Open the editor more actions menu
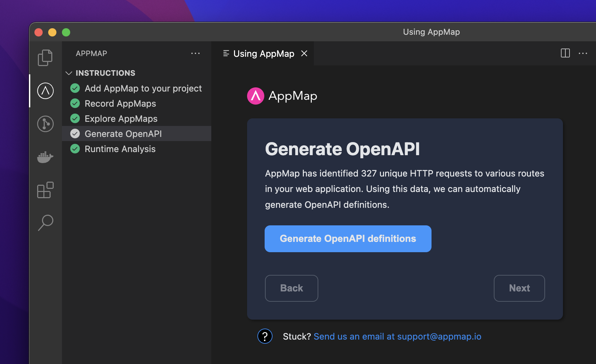 (x=583, y=53)
